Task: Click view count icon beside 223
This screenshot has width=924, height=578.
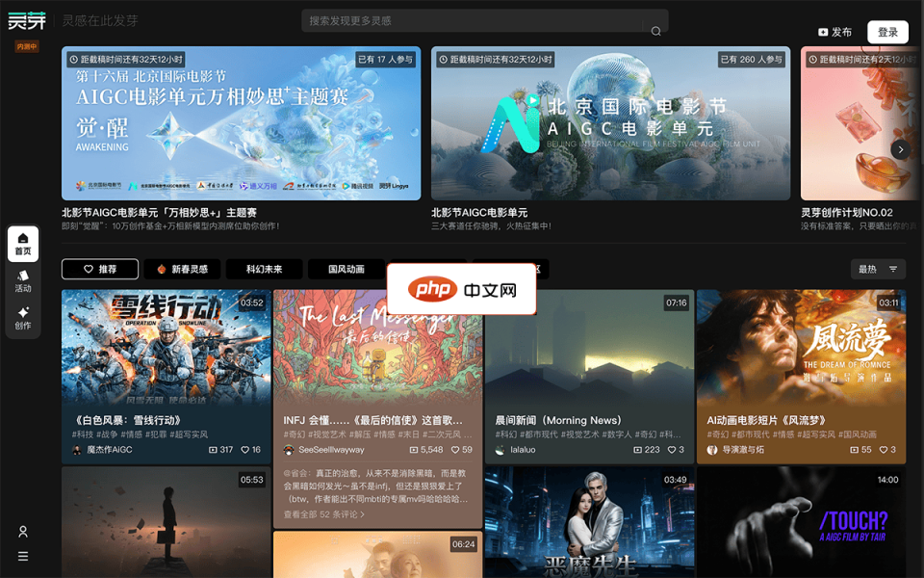Action: [637, 450]
